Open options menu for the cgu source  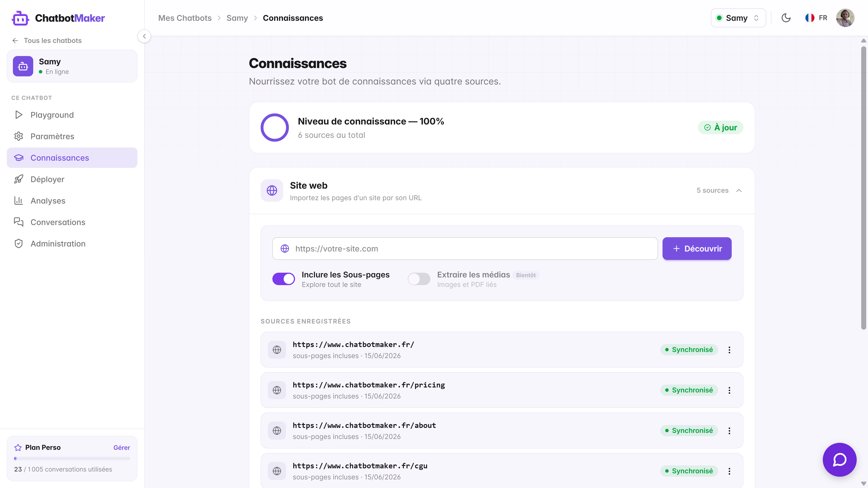click(x=729, y=471)
